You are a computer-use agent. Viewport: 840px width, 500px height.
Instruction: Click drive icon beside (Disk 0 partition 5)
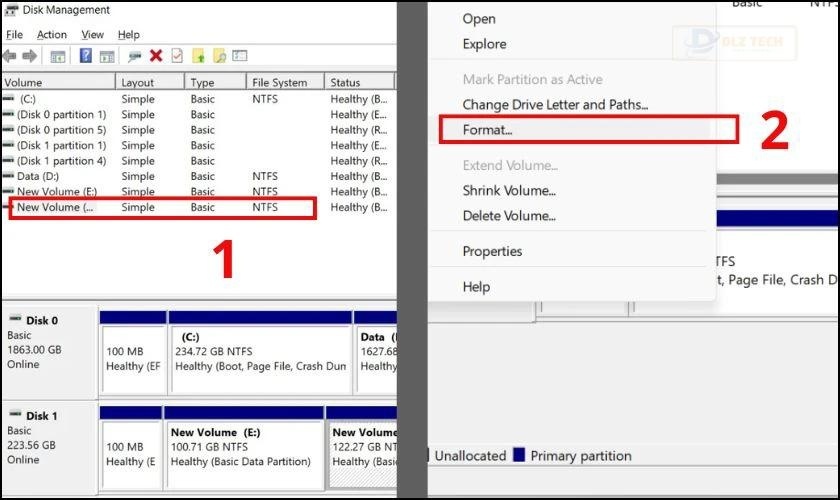pyautogui.click(x=9, y=129)
